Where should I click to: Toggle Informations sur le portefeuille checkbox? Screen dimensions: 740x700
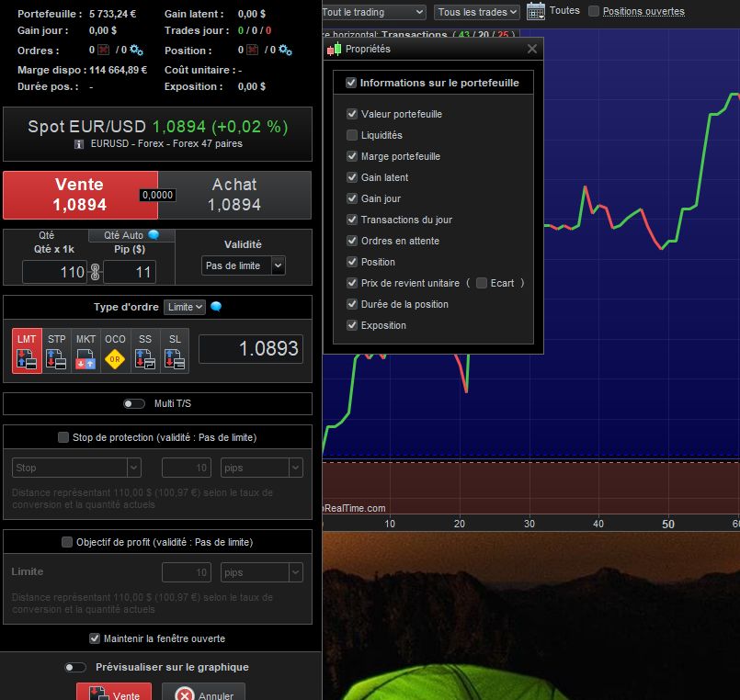351,83
